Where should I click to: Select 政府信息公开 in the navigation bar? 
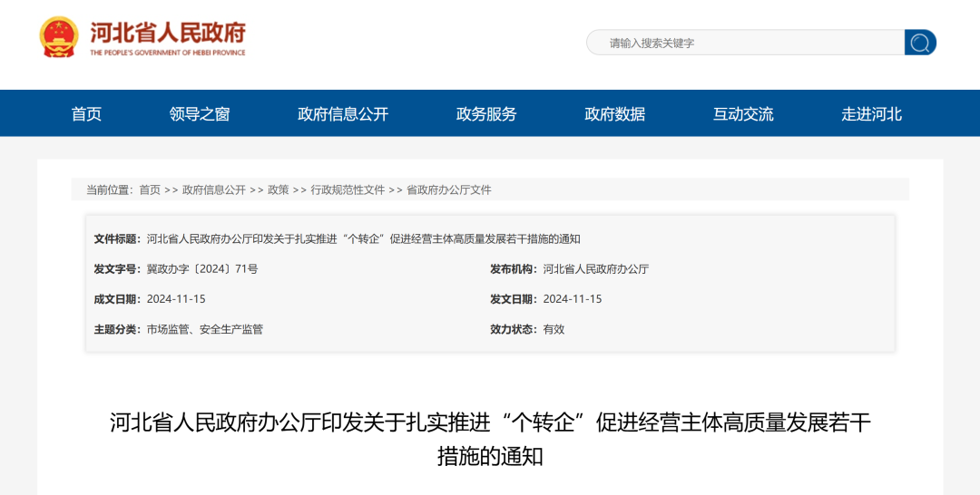[x=343, y=114]
